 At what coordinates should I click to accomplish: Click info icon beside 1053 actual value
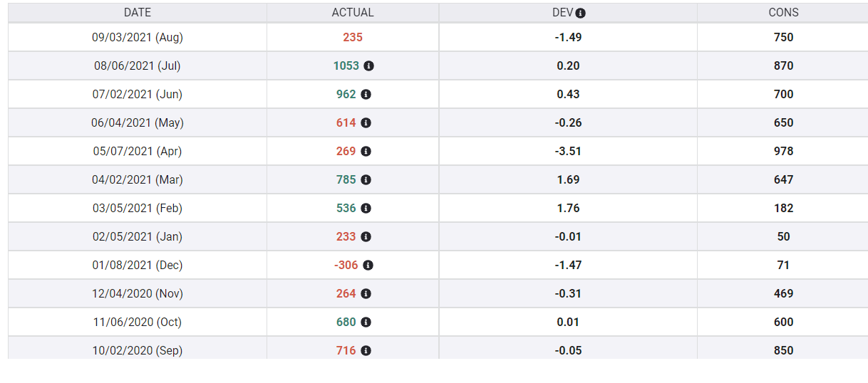coord(368,65)
